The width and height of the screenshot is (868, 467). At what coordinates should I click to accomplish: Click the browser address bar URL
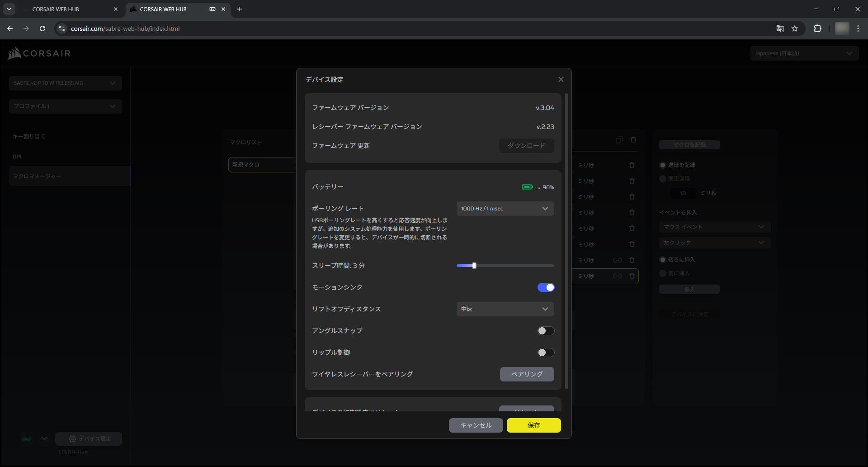coord(125,29)
